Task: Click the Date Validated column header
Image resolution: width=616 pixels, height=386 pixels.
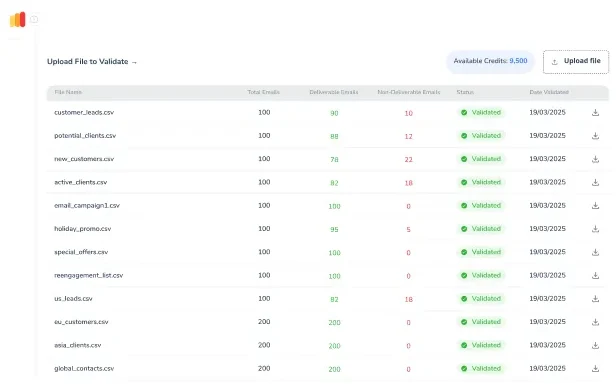Action: 549,92
